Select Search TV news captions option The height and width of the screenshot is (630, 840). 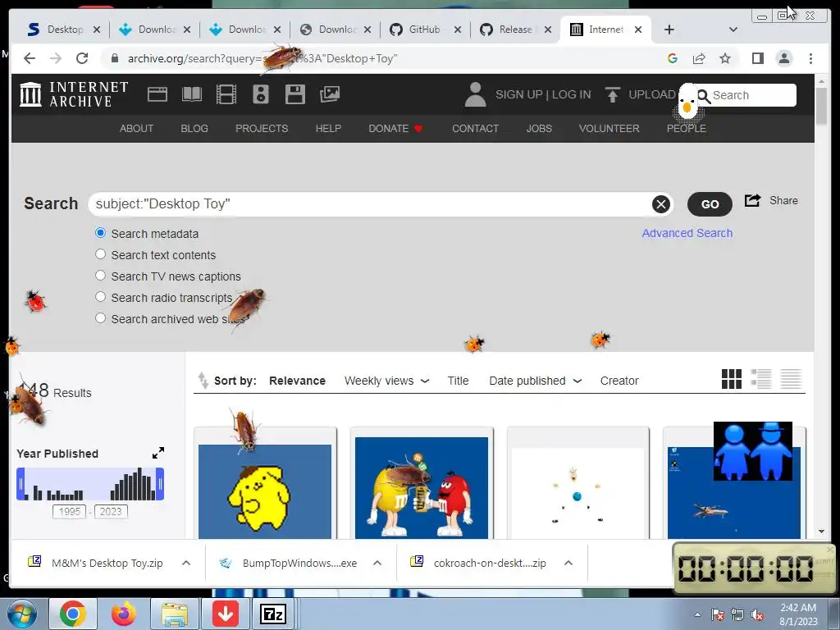click(100, 276)
